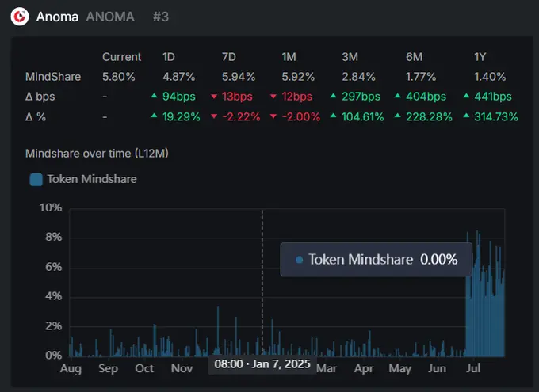
Task: Click the 19.29% change value
Action: (x=182, y=117)
